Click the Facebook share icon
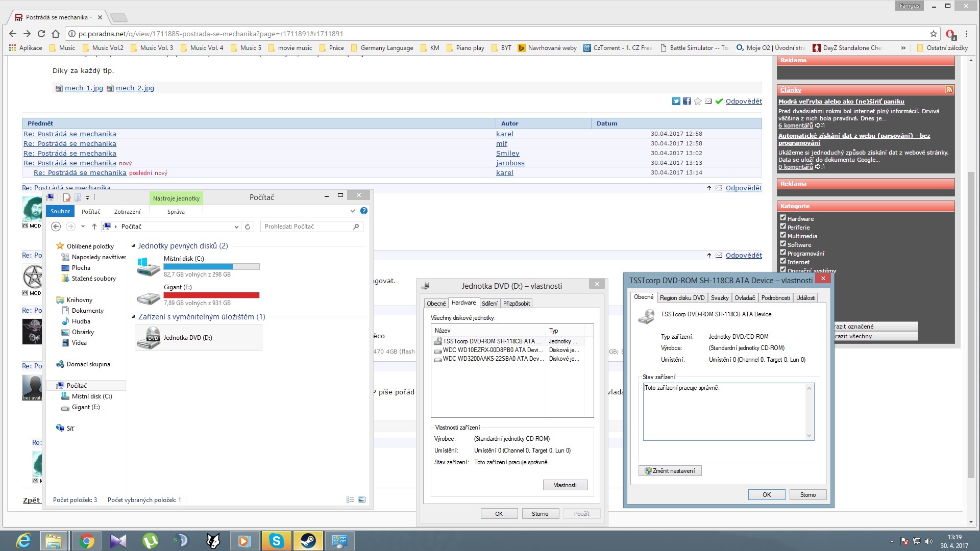The image size is (980, 551). 687,101
